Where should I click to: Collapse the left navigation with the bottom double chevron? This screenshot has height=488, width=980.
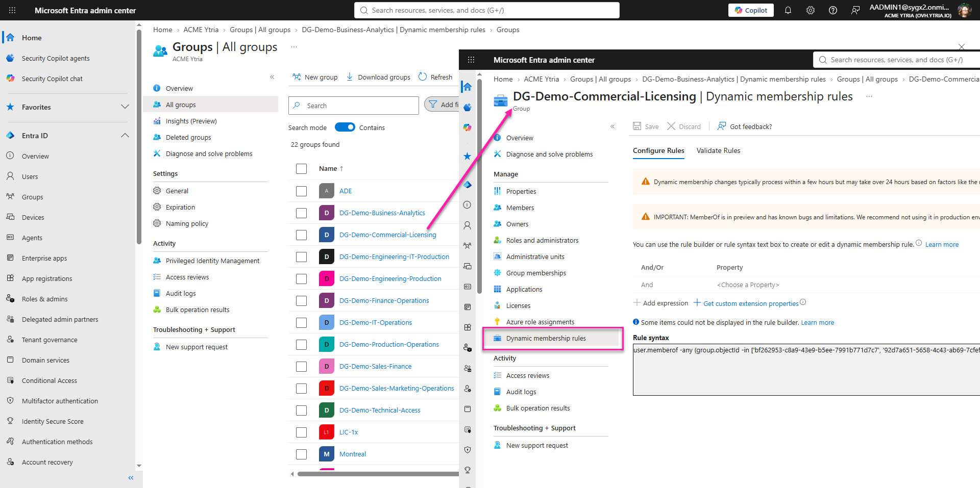131,478
